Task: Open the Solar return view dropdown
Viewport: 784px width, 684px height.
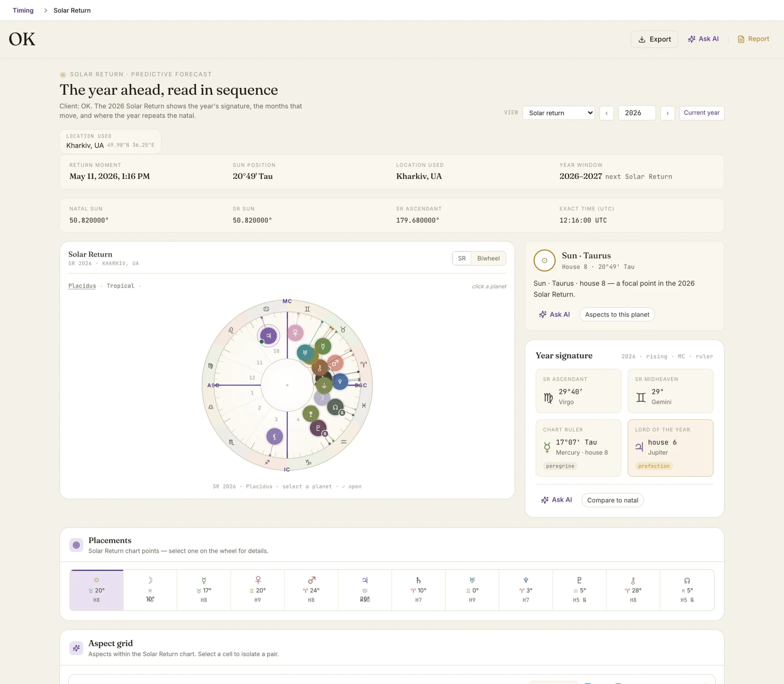Action: [558, 113]
